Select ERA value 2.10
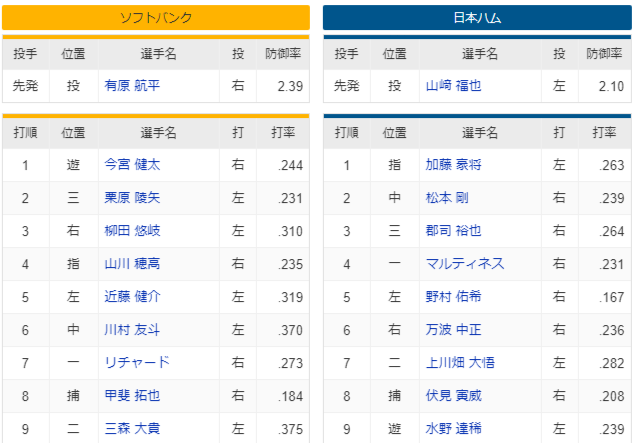Screen dimensions: 640x443 point(611,86)
